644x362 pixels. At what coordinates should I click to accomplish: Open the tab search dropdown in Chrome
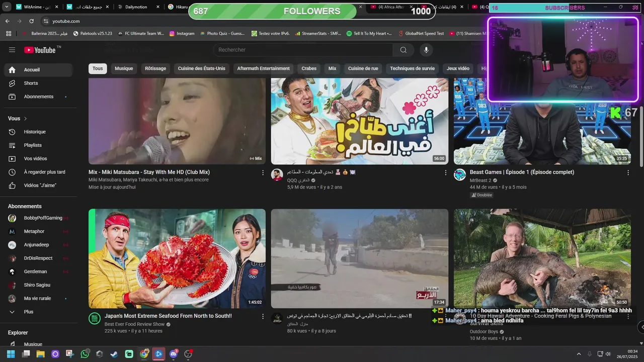click(7, 7)
